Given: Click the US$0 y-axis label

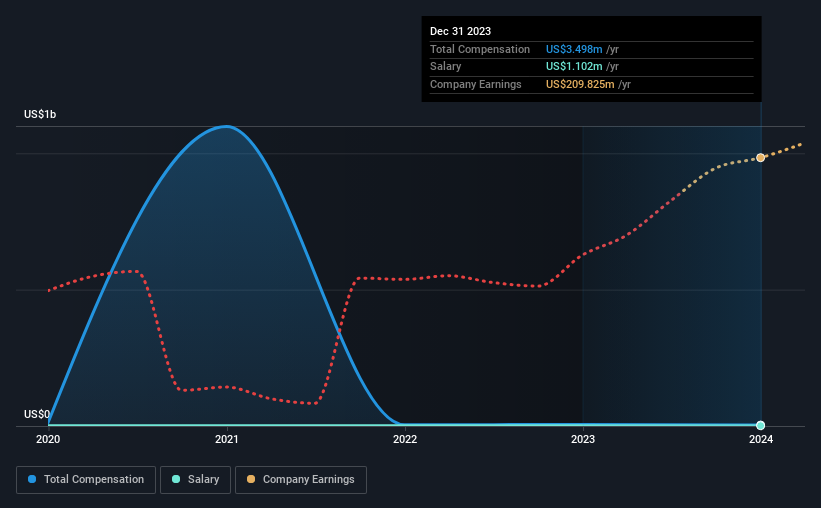Looking at the screenshot, I should point(37,414).
